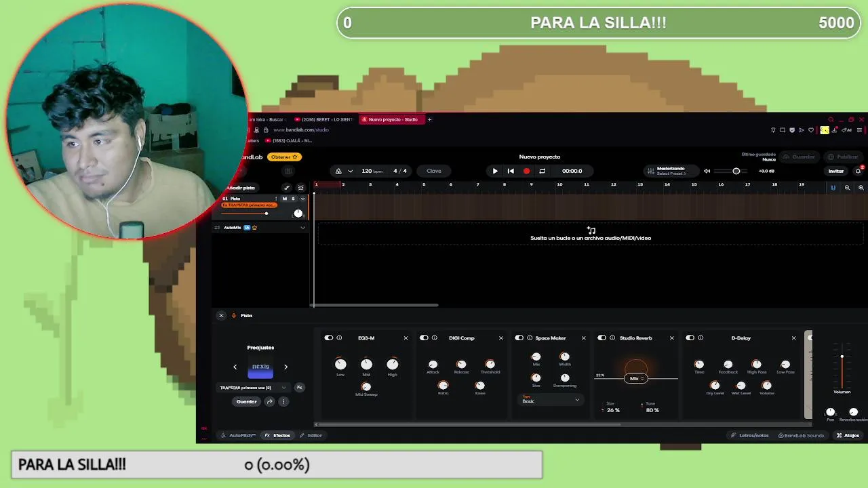The height and width of the screenshot is (488, 868).
Task: Click the Invitar button
Action: click(835, 171)
